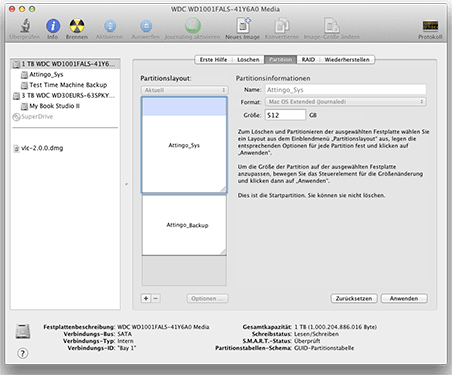Open the Protokoll log icon

[x=430, y=26]
